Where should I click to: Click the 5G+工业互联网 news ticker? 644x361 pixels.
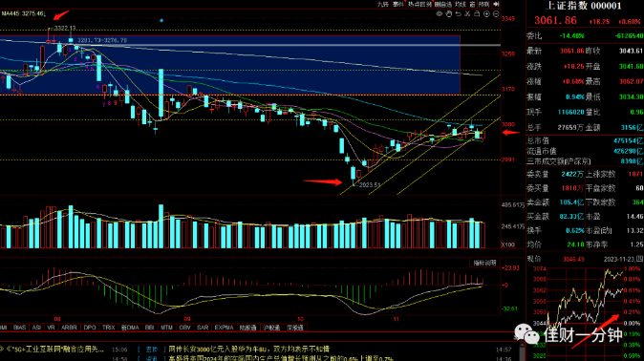click(x=54, y=350)
